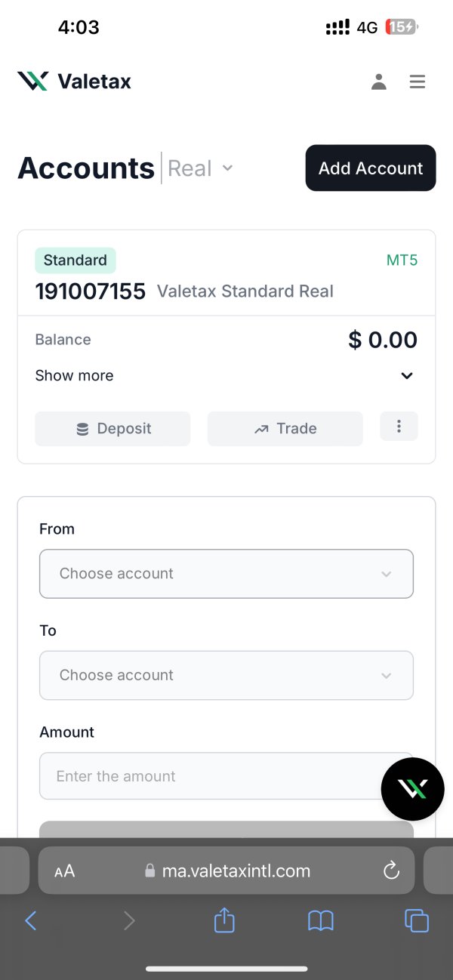
Task: Go back in Safari
Action: coord(31,920)
